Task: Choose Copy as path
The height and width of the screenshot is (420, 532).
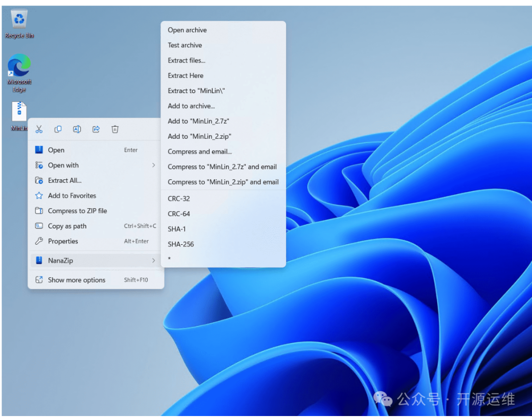Action: (96, 226)
